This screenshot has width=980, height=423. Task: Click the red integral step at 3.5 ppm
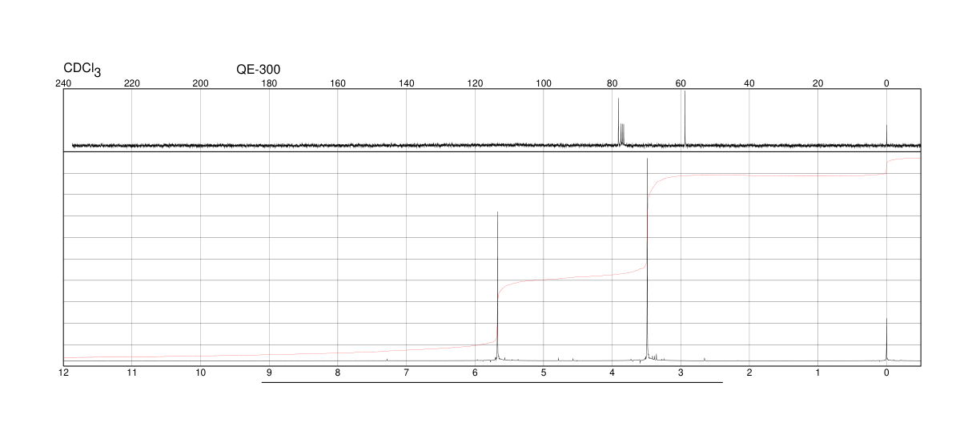click(x=649, y=225)
